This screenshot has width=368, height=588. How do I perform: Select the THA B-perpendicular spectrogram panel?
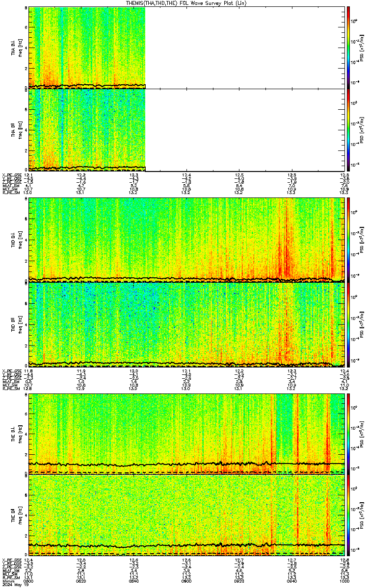coord(186,48)
